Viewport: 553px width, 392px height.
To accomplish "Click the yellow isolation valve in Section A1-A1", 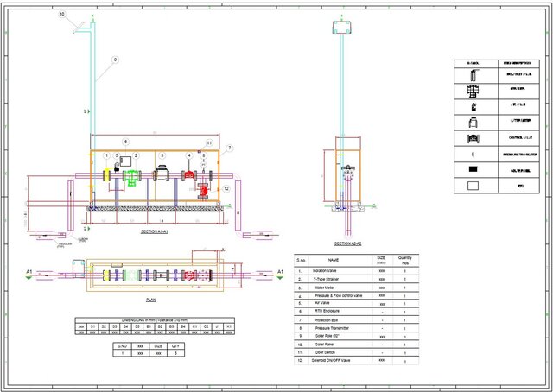I will 108,174.
